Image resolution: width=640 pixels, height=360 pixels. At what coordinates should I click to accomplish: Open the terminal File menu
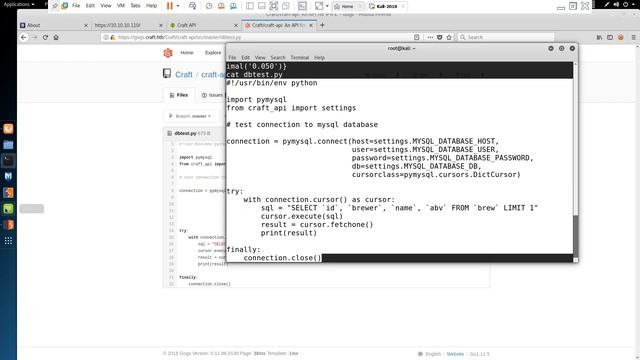point(232,58)
